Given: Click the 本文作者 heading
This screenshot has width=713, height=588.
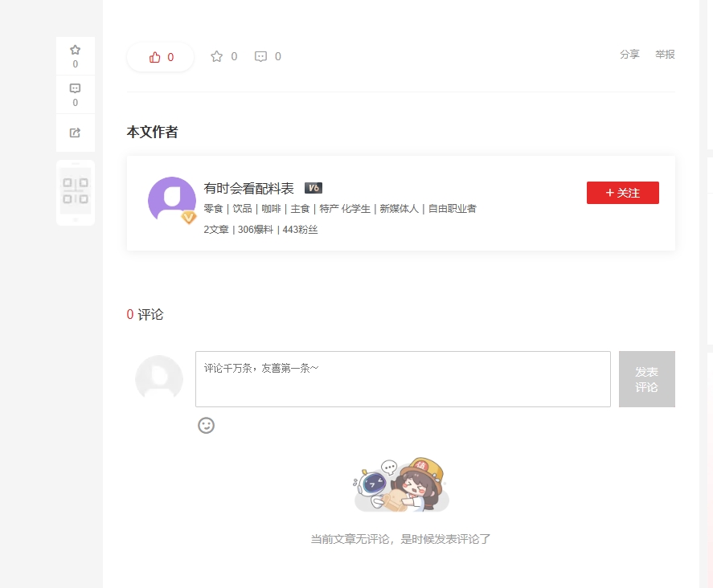Looking at the screenshot, I should (x=153, y=132).
